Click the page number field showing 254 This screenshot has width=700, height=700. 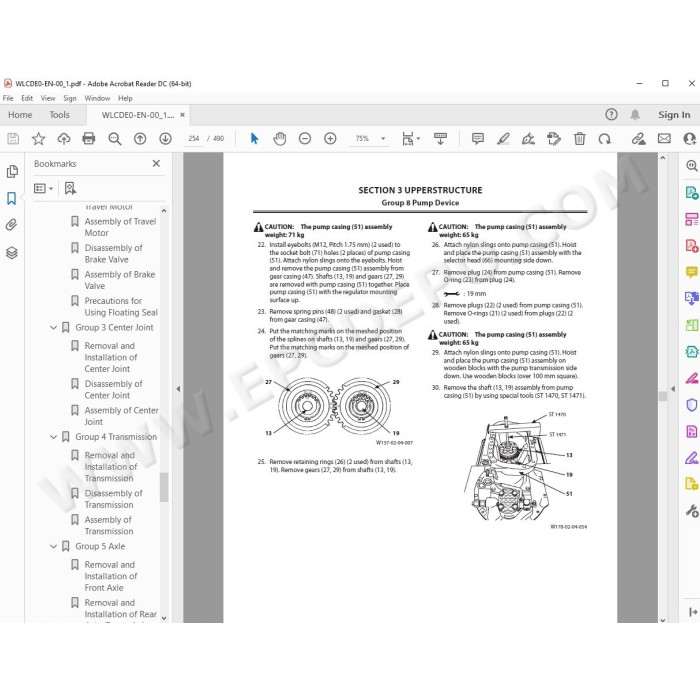194,139
